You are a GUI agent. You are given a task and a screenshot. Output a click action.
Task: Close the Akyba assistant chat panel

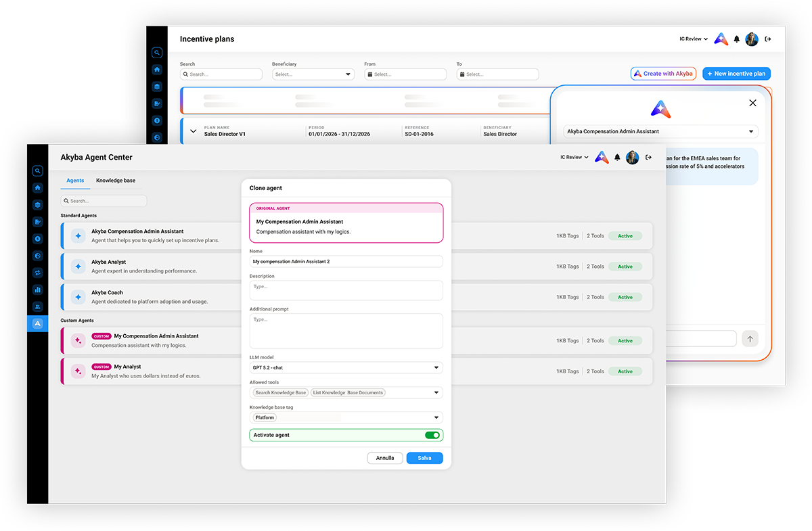click(x=752, y=103)
